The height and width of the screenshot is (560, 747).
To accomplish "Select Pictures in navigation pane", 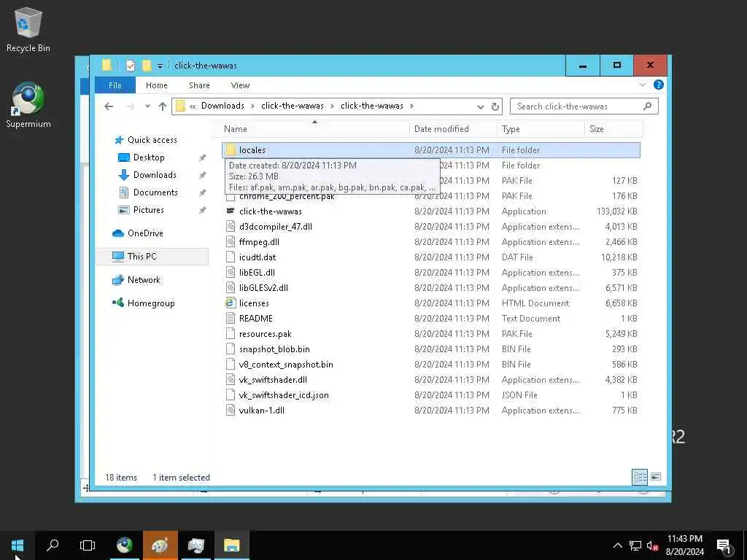I will [148, 210].
